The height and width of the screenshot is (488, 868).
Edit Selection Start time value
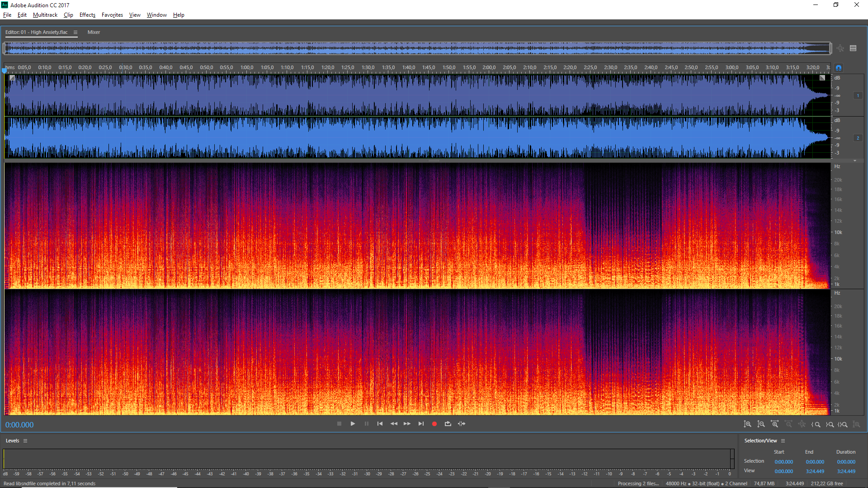[x=783, y=462]
